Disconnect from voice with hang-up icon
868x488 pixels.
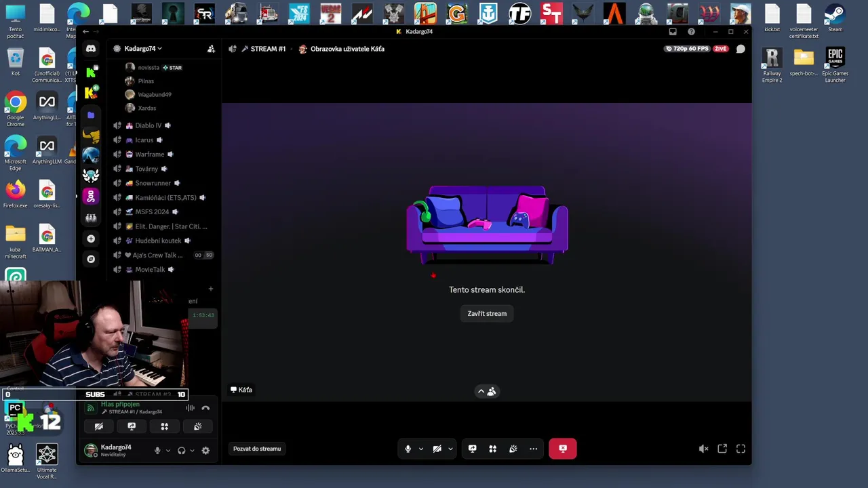(x=205, y=408)
